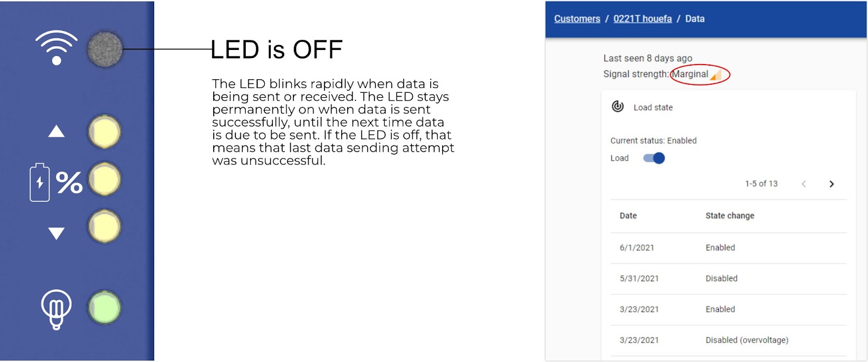Click the top yellow battery level LED
This screenshot has width=868, height=362.
[x=104, y=132]
